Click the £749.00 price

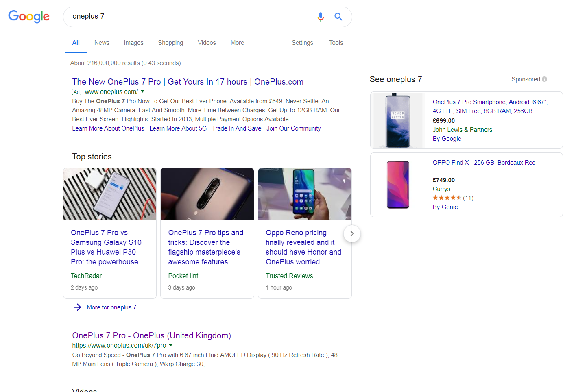coord(444,180)
